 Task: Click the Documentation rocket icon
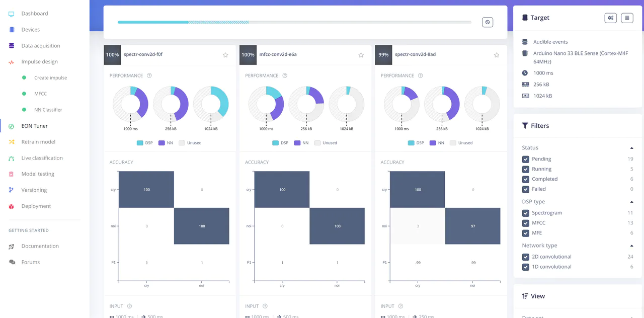point(11,246)
